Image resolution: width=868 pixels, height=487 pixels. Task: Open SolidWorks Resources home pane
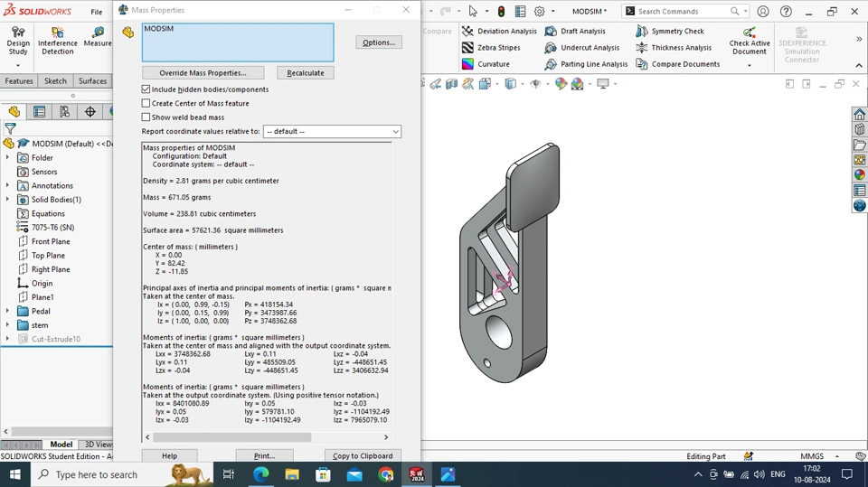click(x=859, y=114)
